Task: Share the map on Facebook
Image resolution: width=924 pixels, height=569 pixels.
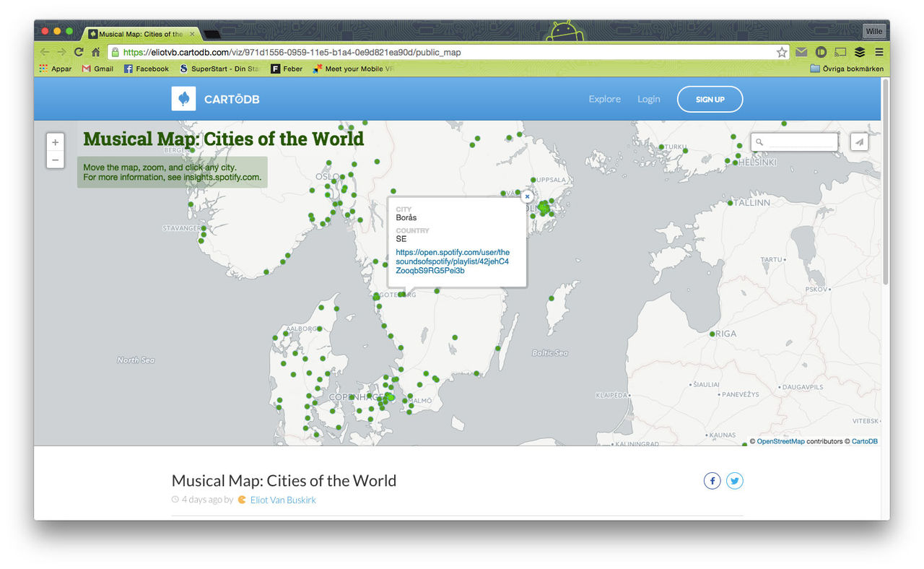Action: click(712, 481)
